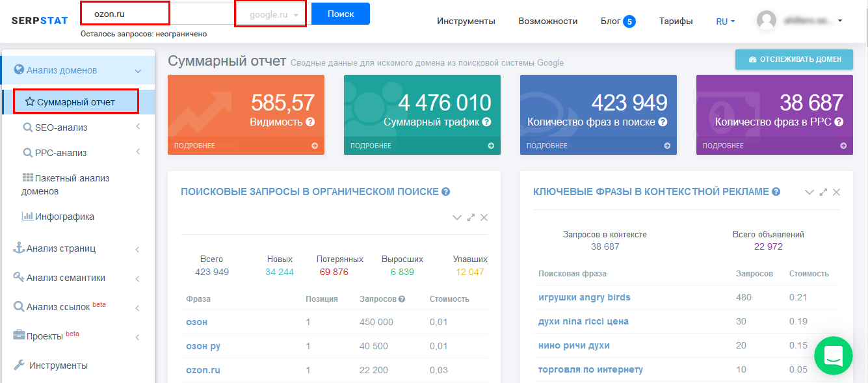Click the green chat widget icon

point(833,355)
